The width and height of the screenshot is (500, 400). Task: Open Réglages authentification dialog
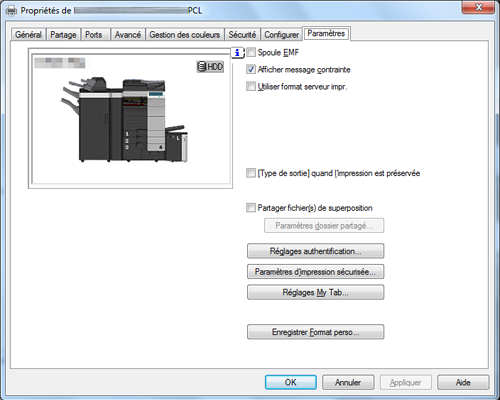pyautogui.click(x=315, y=251)
